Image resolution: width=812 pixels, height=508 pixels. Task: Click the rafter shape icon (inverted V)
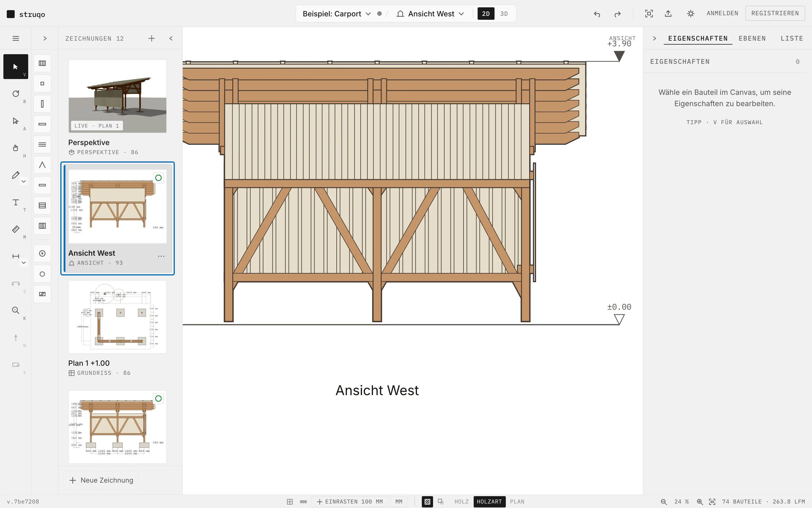(x=42, y=165)
